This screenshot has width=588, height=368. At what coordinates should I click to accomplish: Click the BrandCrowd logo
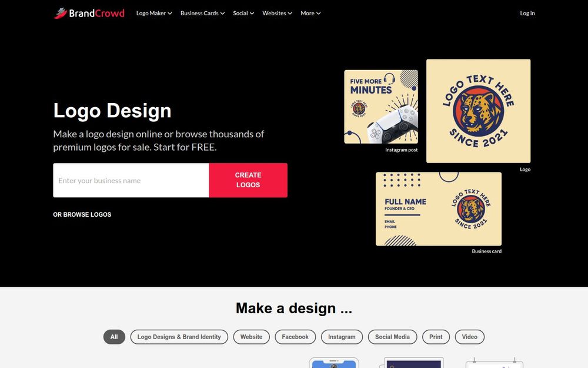pyautogui.click(x=89, y=13)
